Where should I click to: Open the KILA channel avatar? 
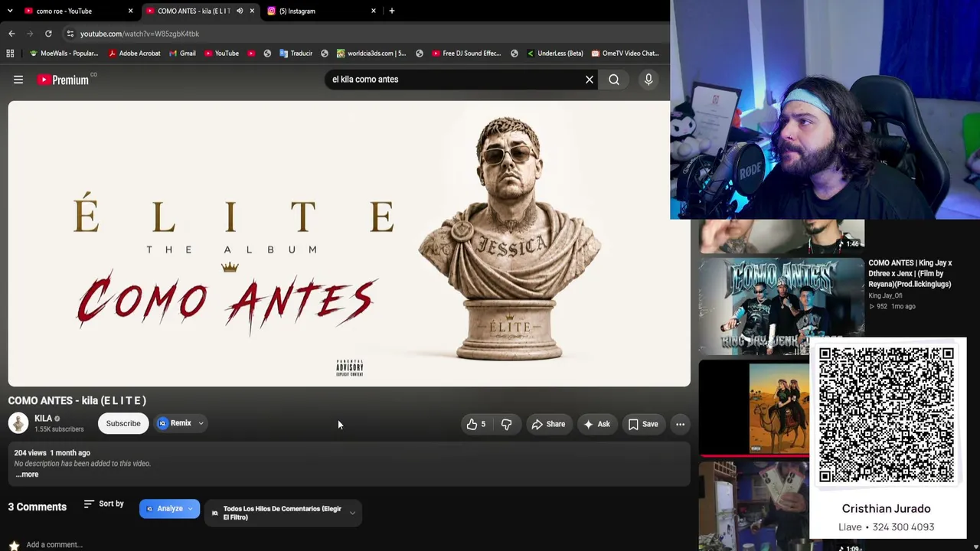pyautogui.click(x=18, y=423)
